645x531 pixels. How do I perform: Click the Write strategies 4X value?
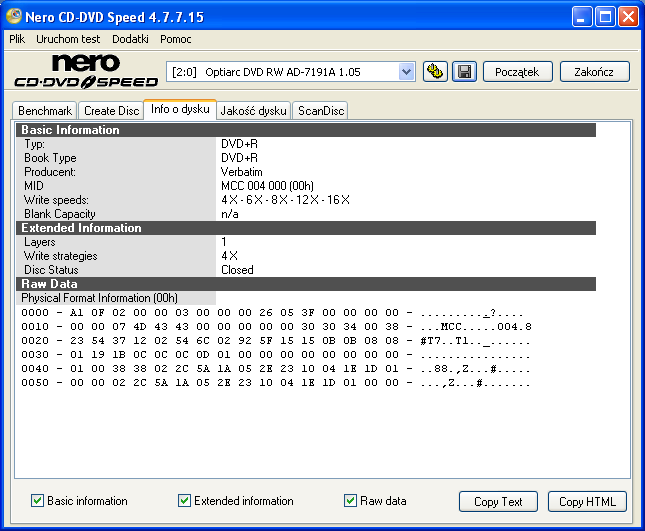[x=229, y=256]
